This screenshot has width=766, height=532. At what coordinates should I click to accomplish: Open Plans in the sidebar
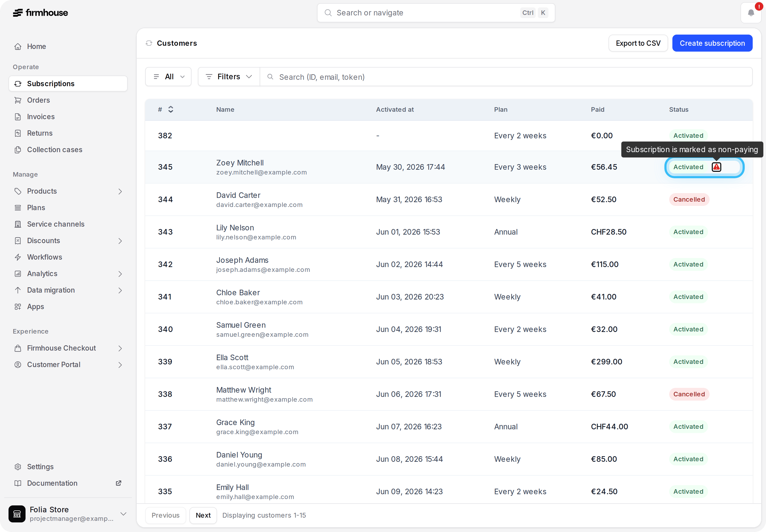(x=68, y=208)
